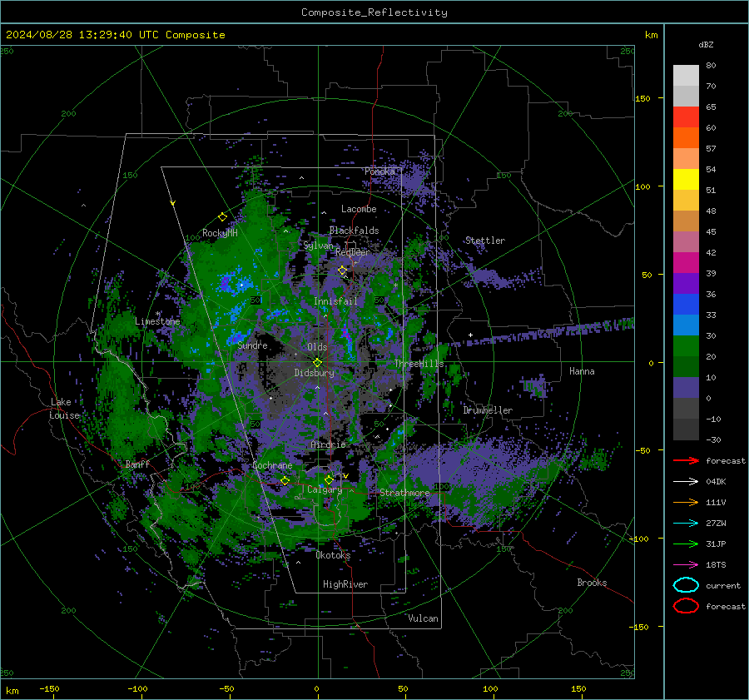The height and width of the screenshot is (700, 749).
Task: Click the Lake Louise label
Action: 64,409
